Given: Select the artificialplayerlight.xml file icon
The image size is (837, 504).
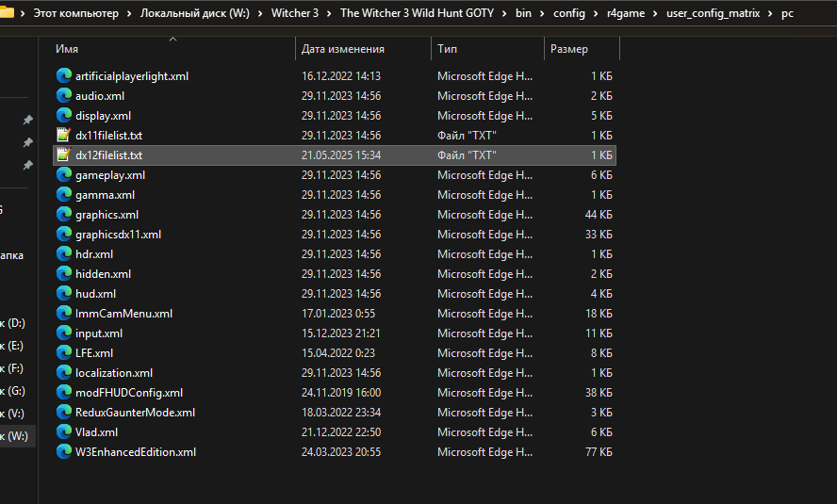Looking at the screenshot, I should click(64, 75).
